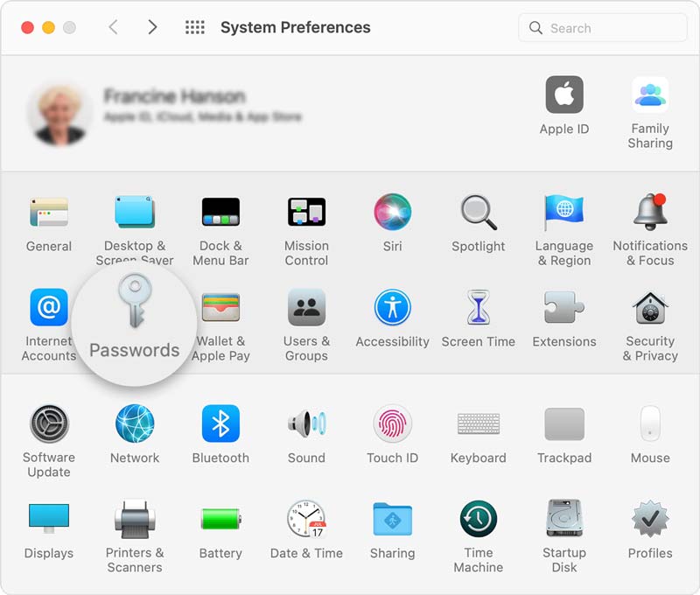700x595 pixels.
Task: Open Screen Time preferences
Action: pos(478,308)
